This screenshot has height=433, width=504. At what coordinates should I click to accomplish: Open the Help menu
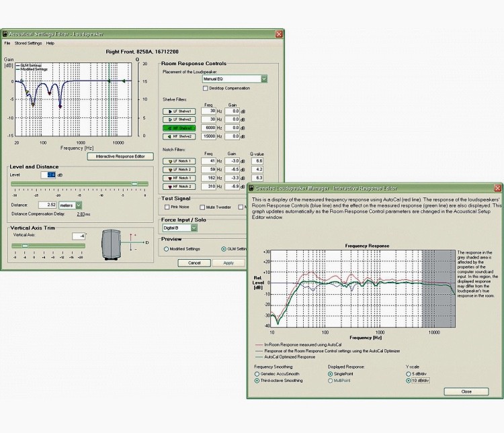[50, 43]
